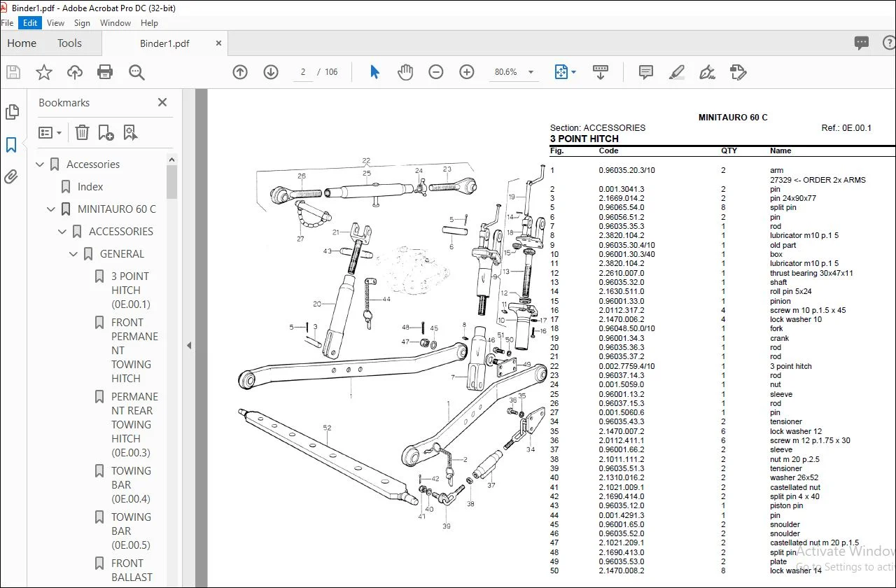This screenshot has height=588, width=896.
Task: Open the zoom level dropdown
Action: [531, 72]
